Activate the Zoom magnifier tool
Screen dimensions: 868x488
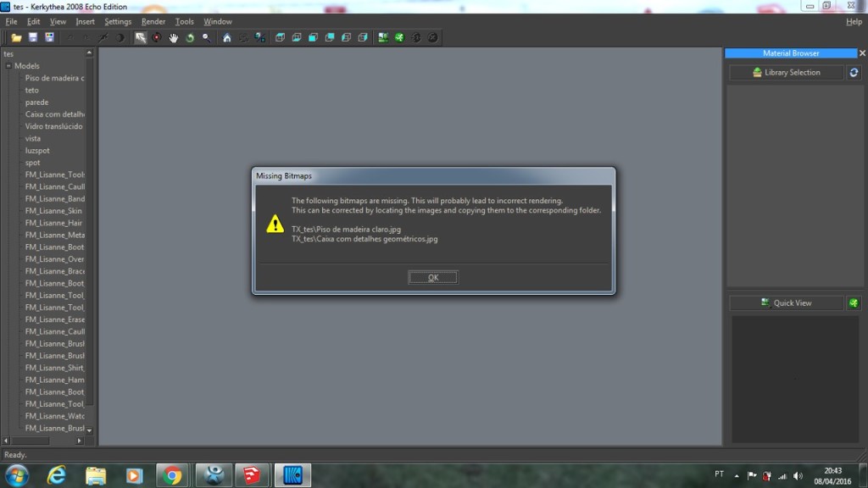[x=207, y=37]
